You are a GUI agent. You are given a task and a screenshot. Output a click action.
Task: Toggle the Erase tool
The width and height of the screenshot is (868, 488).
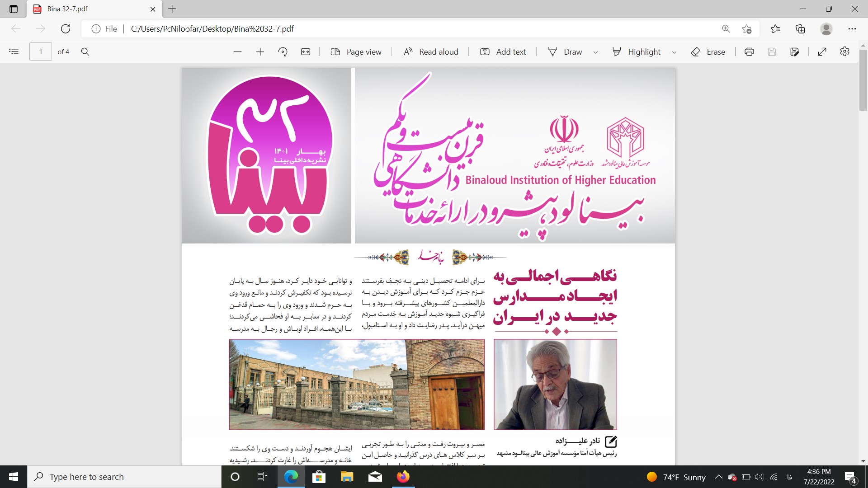[x=708, y=52]
